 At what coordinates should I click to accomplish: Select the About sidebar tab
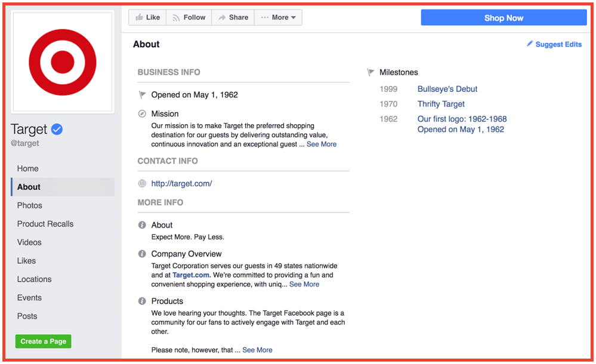tap(63, 187)
